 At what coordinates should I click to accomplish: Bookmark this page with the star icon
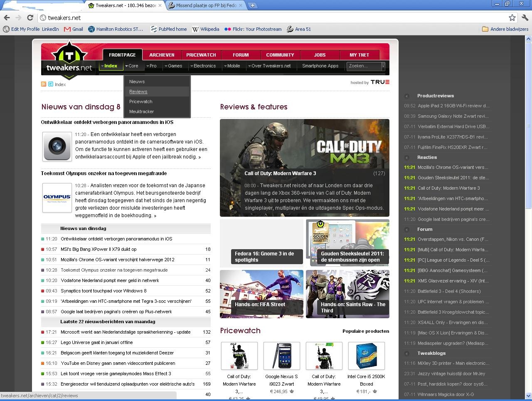coord(512,18)
